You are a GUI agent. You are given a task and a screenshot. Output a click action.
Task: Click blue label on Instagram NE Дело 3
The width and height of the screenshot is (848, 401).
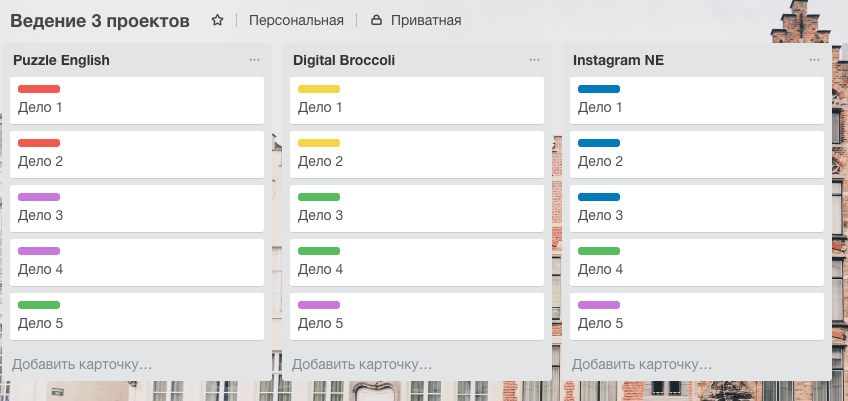coord(599,197)
